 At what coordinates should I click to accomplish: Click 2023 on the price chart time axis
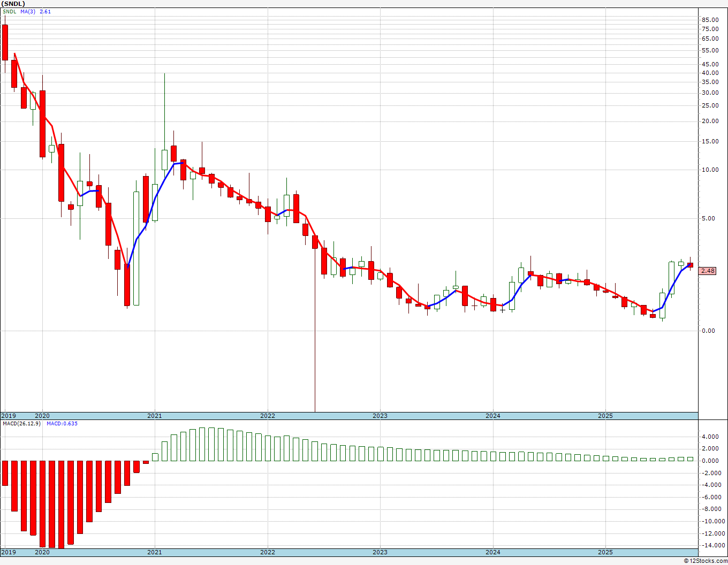coord(380,416)
